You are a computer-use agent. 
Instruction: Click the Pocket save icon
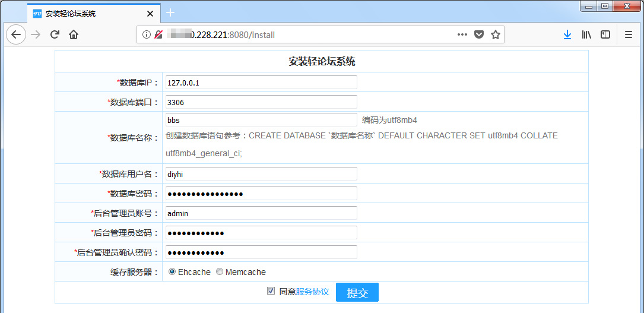point(479,34)
